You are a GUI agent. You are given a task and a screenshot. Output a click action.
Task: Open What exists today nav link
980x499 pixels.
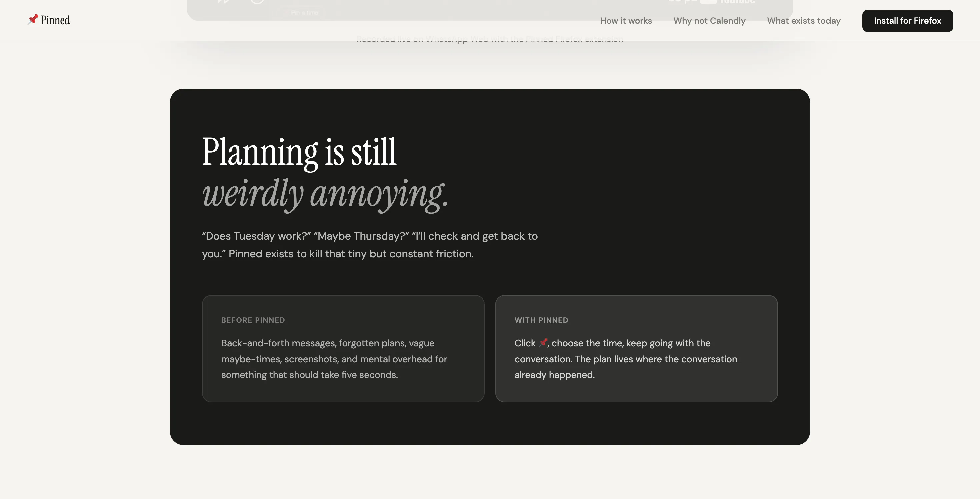pos(803,21)
